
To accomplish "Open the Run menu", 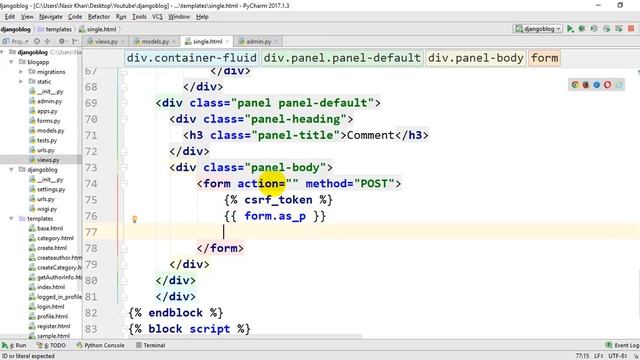I will click(x=121, y=17).
